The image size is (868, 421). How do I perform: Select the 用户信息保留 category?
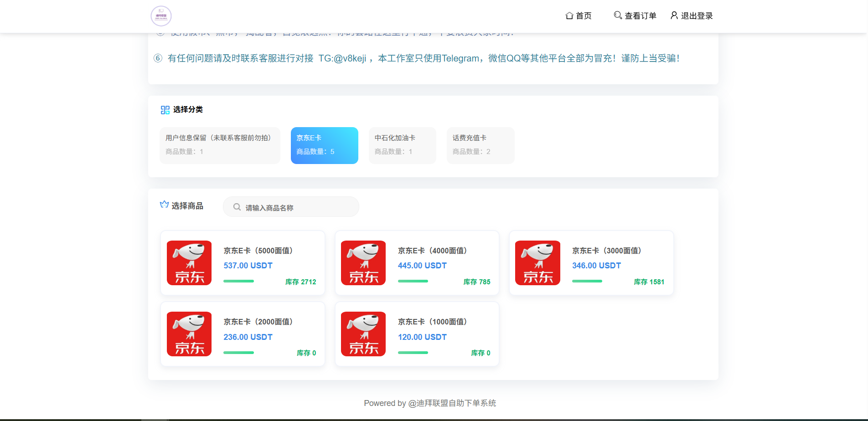coord(220,145)
